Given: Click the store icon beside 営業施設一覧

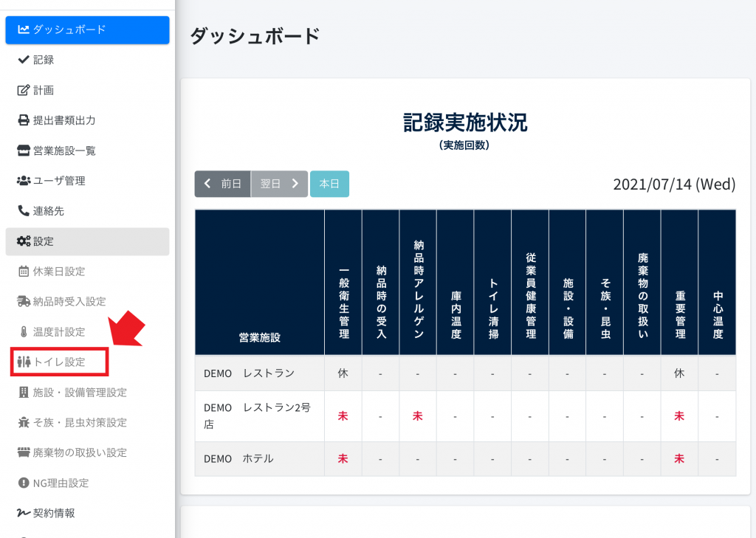Looking at the screenshot, I should [x=23, y=151].
